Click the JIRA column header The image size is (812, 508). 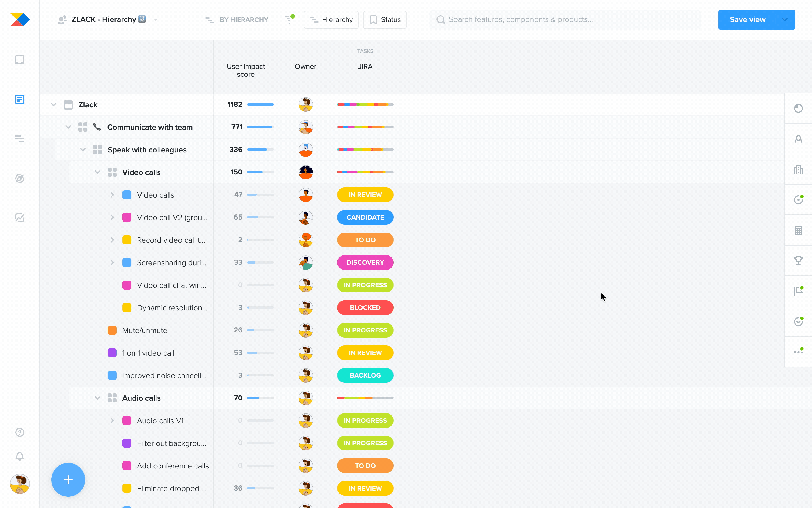click(365, 67)
